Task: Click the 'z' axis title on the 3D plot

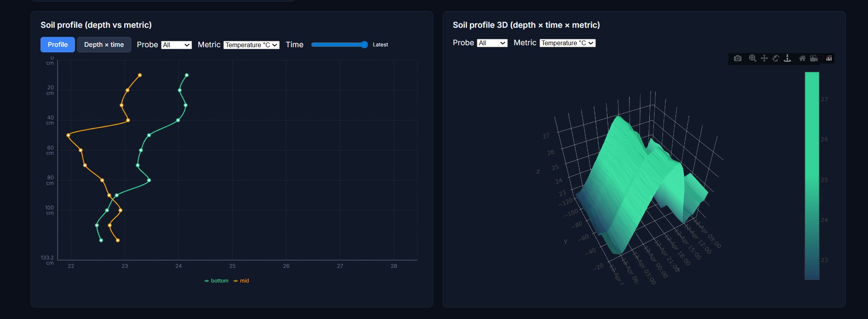Action: click(538, 171)
